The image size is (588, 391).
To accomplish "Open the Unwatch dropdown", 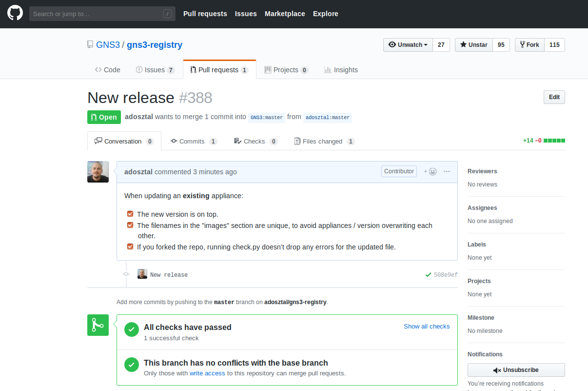I will [408, 45].
